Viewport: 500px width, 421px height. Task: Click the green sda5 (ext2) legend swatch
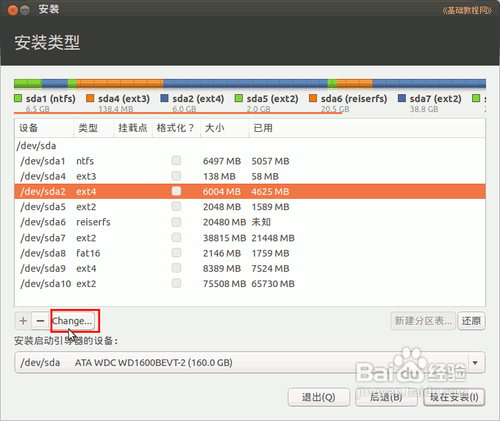click(239, 98)
